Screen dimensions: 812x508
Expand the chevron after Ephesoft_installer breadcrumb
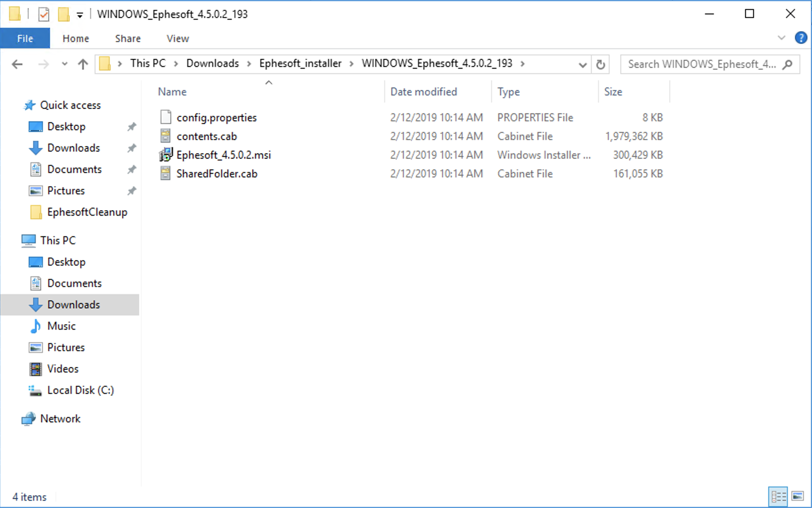click(352, 64)
